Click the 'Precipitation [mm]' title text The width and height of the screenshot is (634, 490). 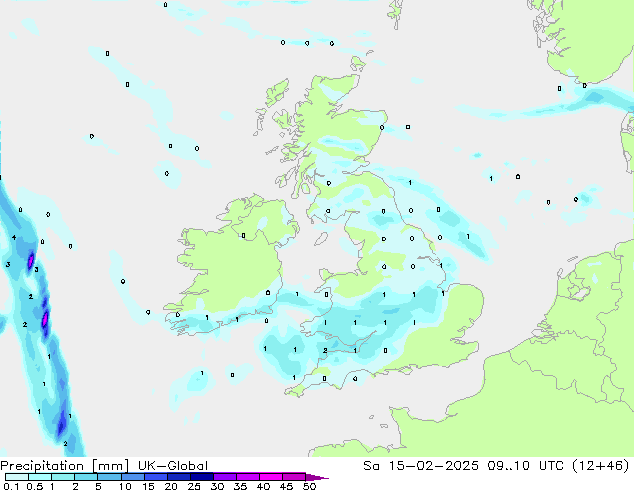coord(65,466)
